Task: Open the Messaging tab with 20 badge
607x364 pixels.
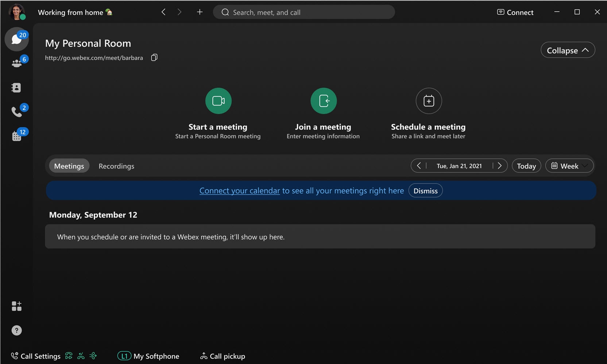Action: click(x=16, y=39)
